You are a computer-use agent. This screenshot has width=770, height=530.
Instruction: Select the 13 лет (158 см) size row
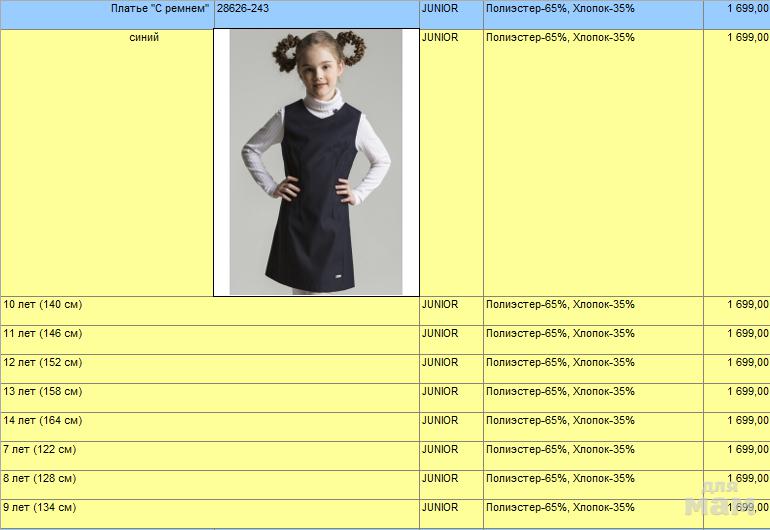[43, 392]
